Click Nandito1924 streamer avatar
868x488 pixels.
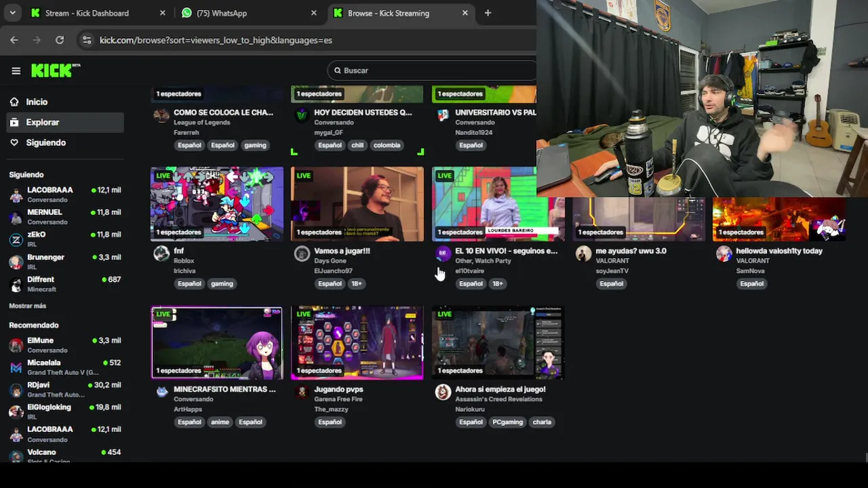tap(443, 115)
